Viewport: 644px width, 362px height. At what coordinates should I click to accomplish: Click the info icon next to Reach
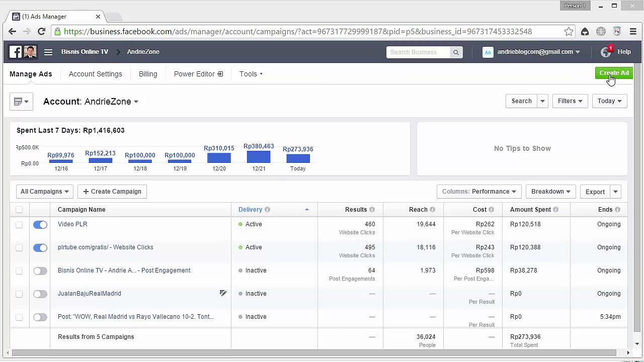432,210
